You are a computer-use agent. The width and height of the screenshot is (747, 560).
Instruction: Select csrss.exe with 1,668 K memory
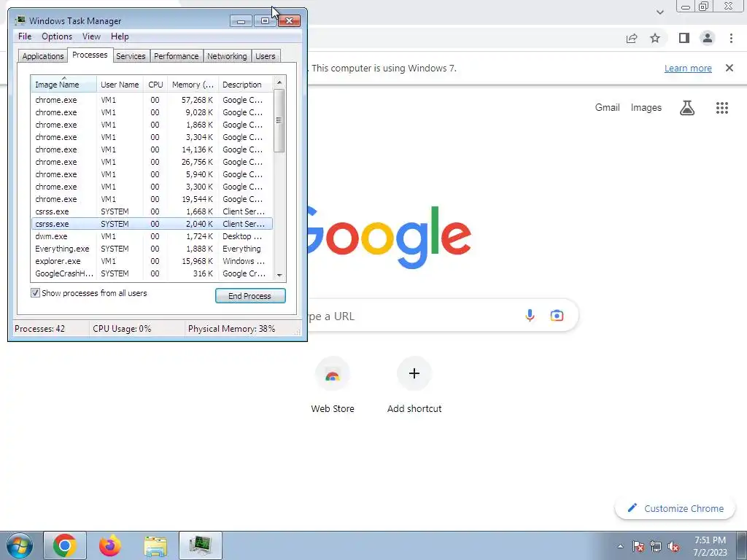click(152, 211)
